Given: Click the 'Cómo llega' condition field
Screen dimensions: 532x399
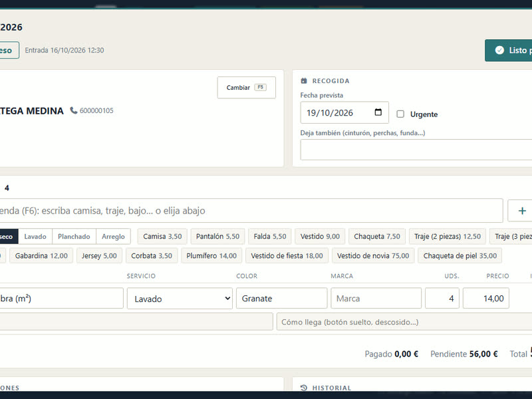Looking at the screenshot, I should (x=404, y=322).
